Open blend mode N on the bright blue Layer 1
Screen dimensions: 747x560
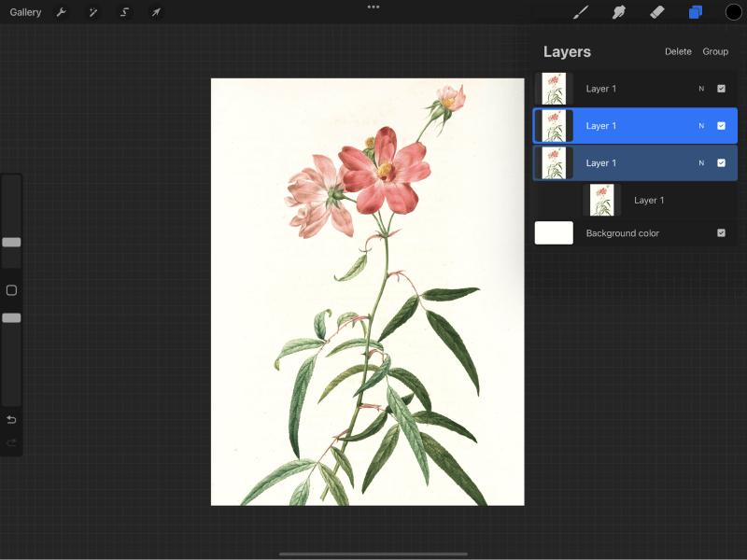[701, 126]
